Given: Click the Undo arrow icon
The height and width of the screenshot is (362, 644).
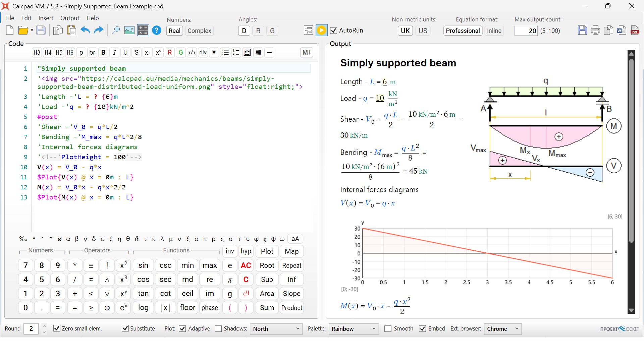Looking at the screenshot, I should (x=85, y=31).
